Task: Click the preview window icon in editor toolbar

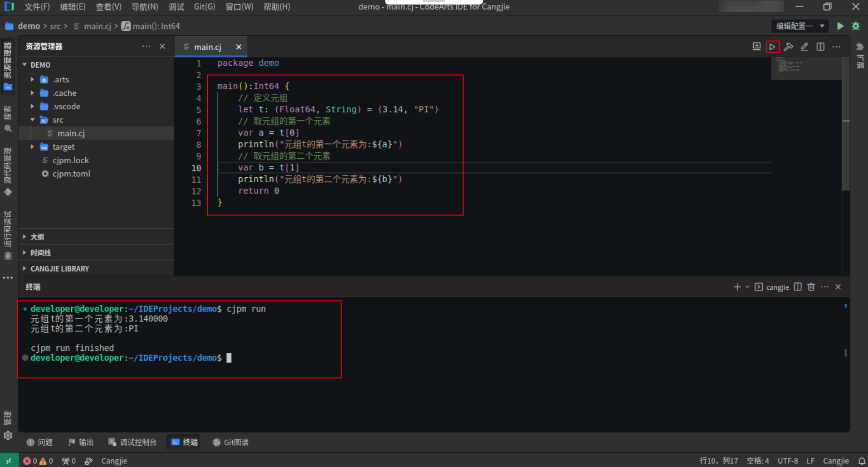Action: [756, 47]
